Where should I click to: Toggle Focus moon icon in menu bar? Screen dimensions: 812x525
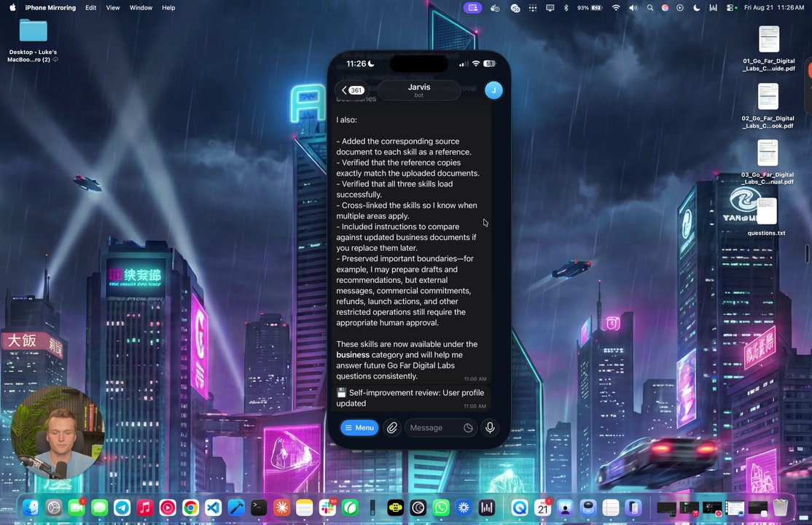[697, 8]
